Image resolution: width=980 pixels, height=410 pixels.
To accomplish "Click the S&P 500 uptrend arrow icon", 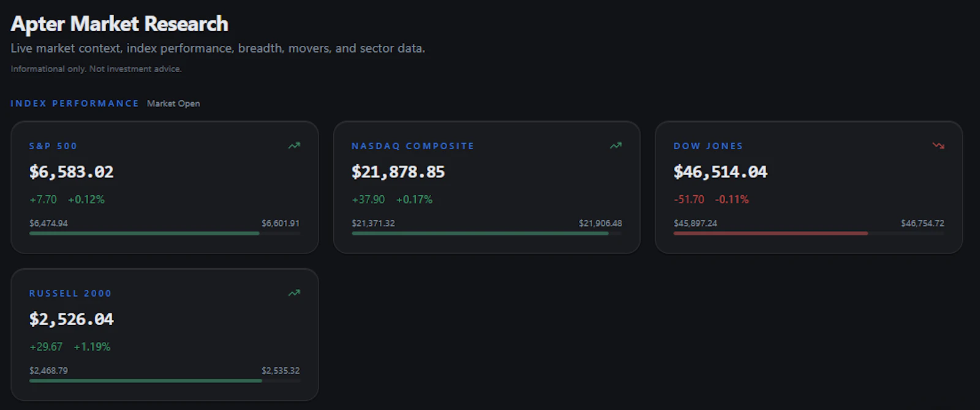I will point(294,146).
